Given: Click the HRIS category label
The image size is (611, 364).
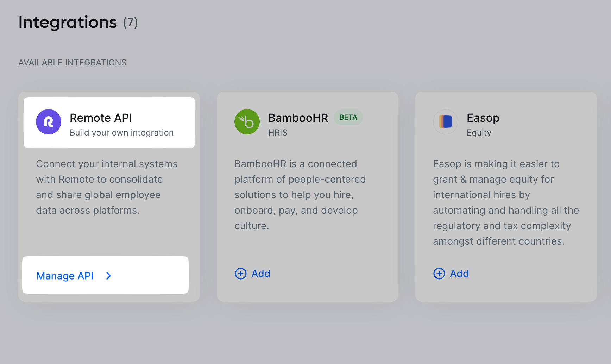Looking at the screenshot, I should pos(278,133).
